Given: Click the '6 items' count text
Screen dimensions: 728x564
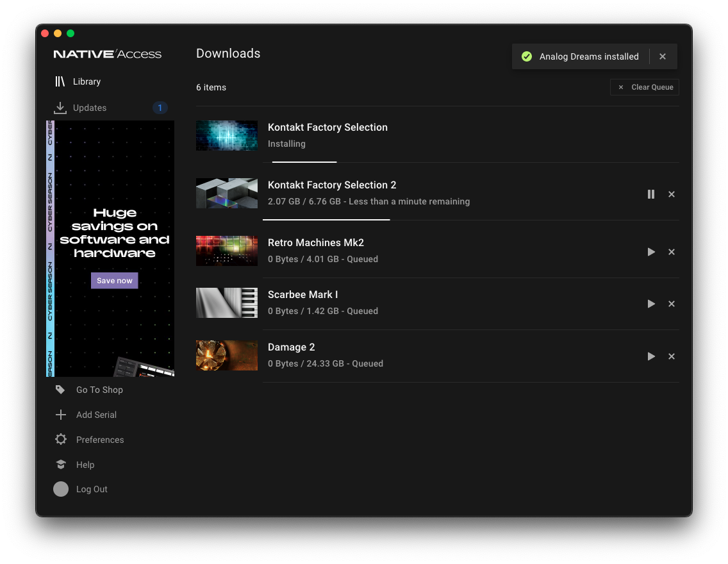Looking at the screenshot, I should coord(211,87).
